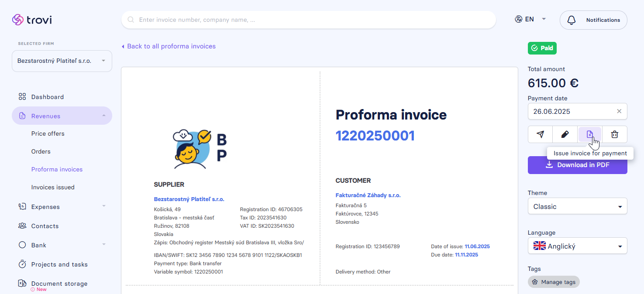Screen dimensions: 644x294
Task: Click Variable symbol: 1220250001 text
Action: coord(189,272)
